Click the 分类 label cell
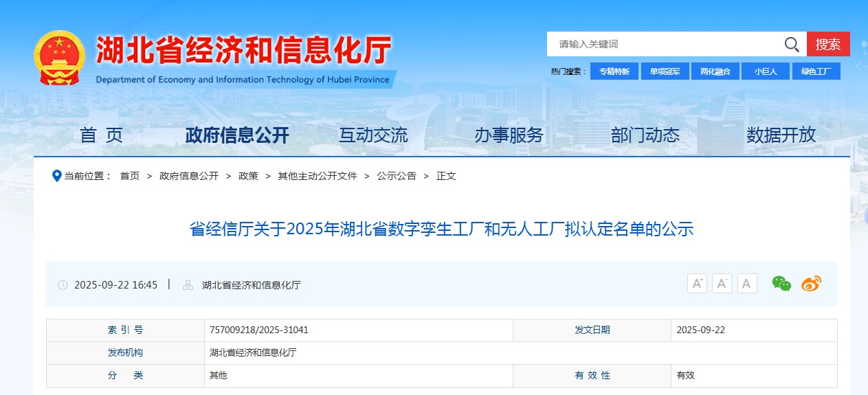Screen dimensions: 868x395 [126, 375]
